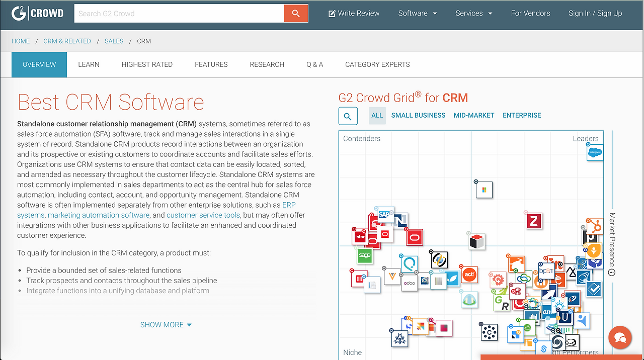Switch to the LEARN tab
Viewport: 644px width, 360px height.
pyautogui.click(x=89, y=64)
